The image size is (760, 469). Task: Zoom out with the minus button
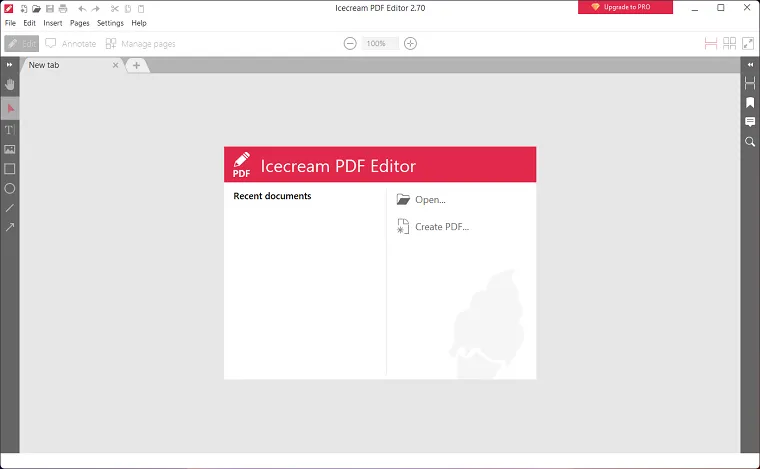click(350, 44)
